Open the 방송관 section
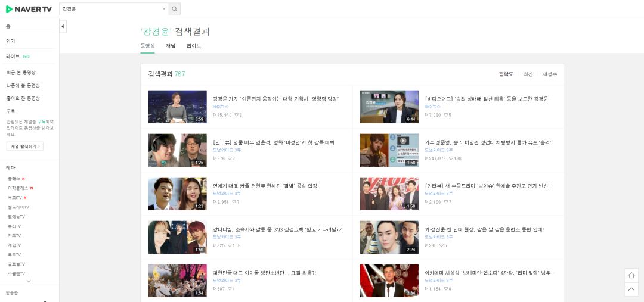The width and height of the screenshot is (644, 302). coord(12,293)
